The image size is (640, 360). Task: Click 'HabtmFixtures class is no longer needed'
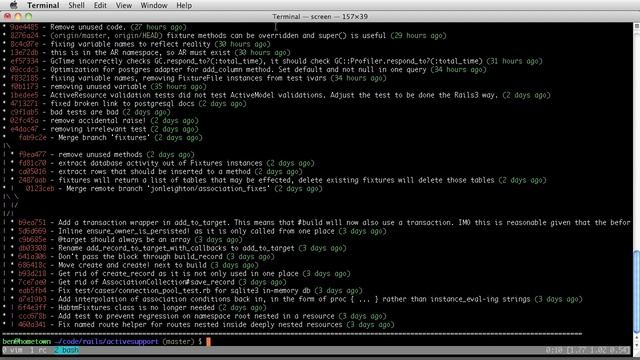(x=136, y=308)
